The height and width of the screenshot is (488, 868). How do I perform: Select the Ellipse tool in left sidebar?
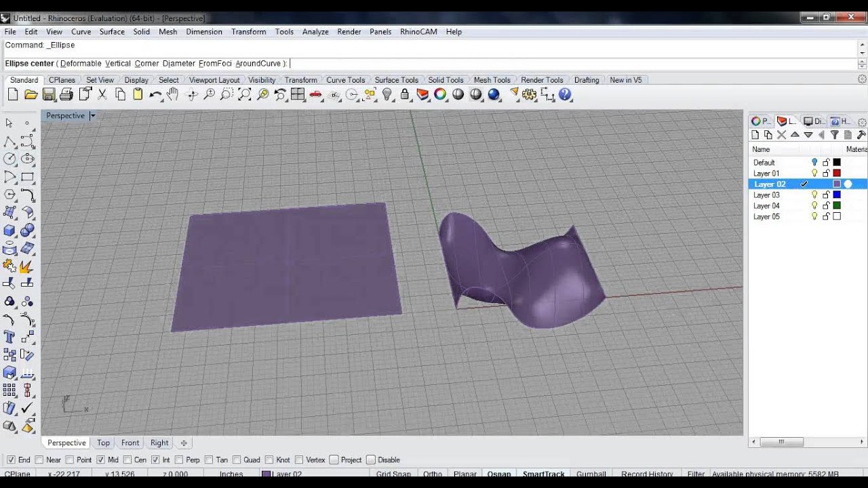pos(28,159)
